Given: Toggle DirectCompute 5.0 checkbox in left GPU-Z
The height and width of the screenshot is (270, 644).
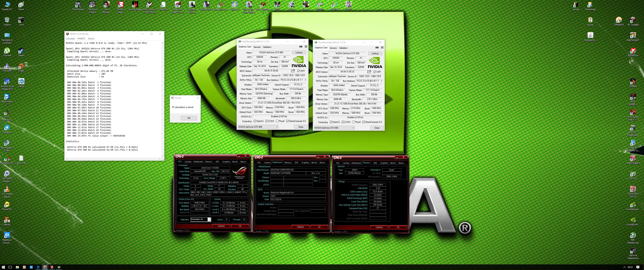Looking at the screenshot, I should pyautogui.click(x=288, y=121).
